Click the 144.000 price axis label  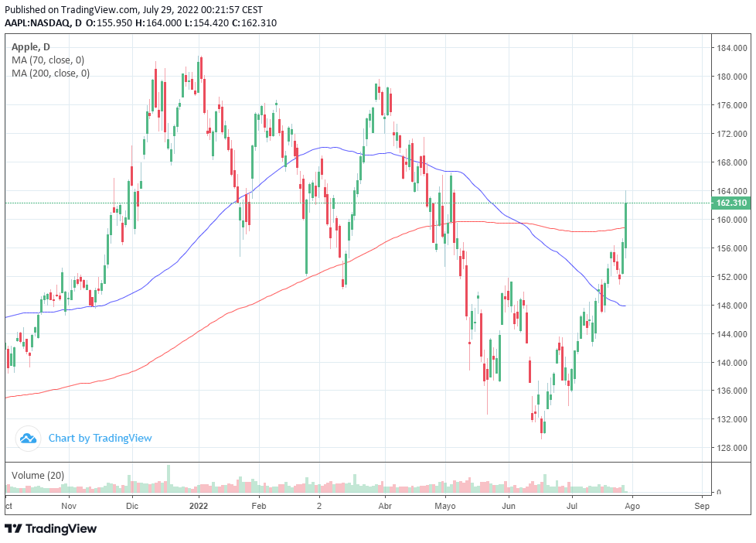coord(732,334)
